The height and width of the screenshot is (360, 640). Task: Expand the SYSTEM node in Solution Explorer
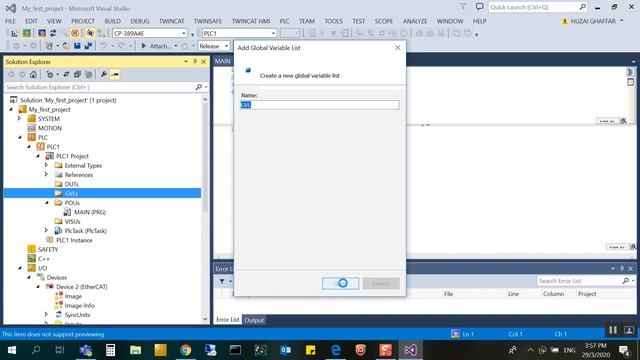(19, 119)
